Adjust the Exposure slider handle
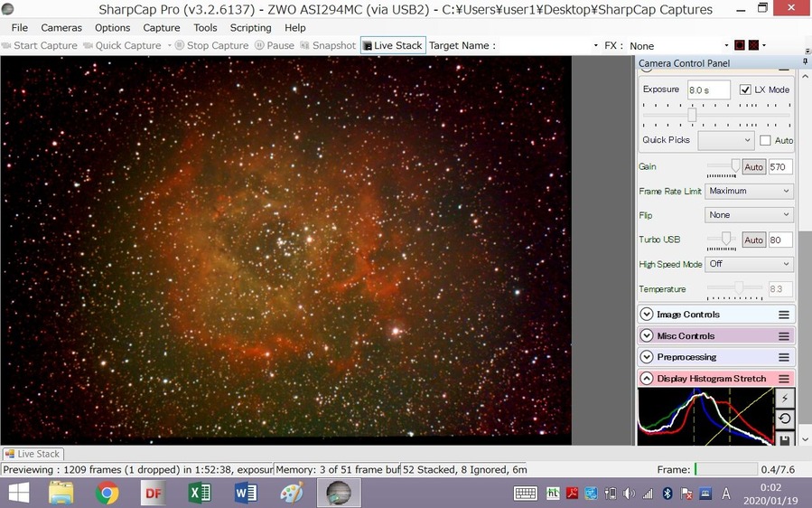The height and width of the screenshot is (508, 812). point(692,115)
